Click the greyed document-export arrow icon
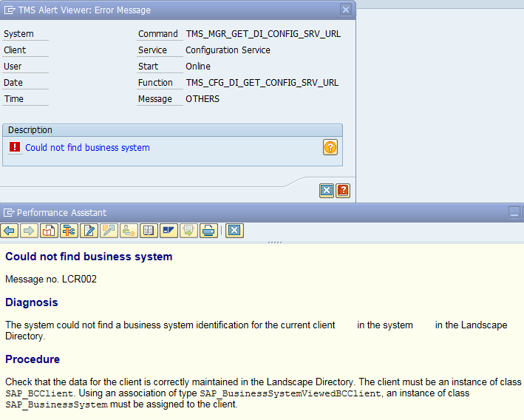This screenshot has width=524, height=420. pos(188,231)
